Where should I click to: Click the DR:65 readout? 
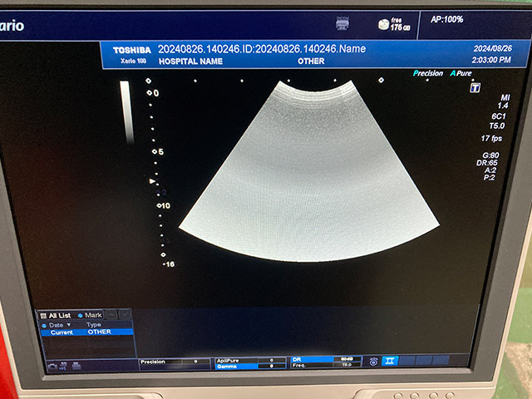pos(487,163)
